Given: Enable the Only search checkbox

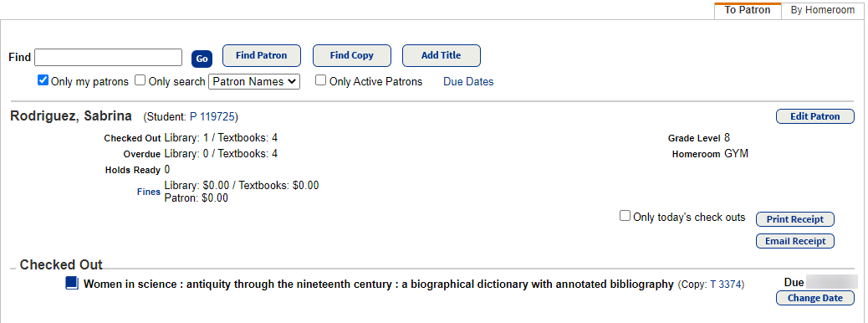Looking at the screenshot, I should [140, 80].
